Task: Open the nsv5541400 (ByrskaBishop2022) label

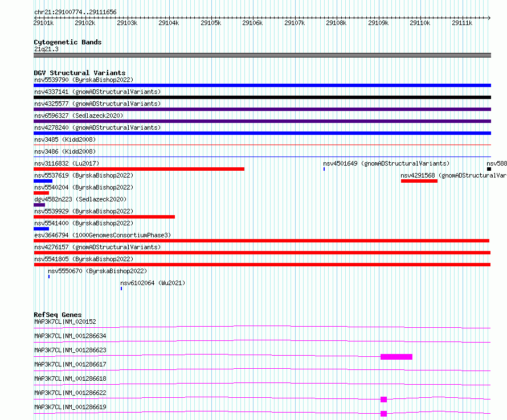Action: 84,223
